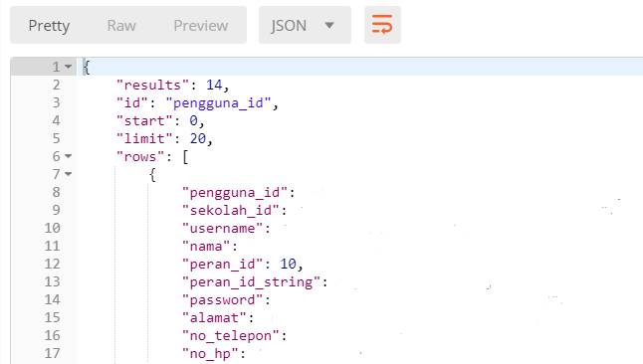Switch to the Preview tab
643x364 pixels.
pos(201,26)
